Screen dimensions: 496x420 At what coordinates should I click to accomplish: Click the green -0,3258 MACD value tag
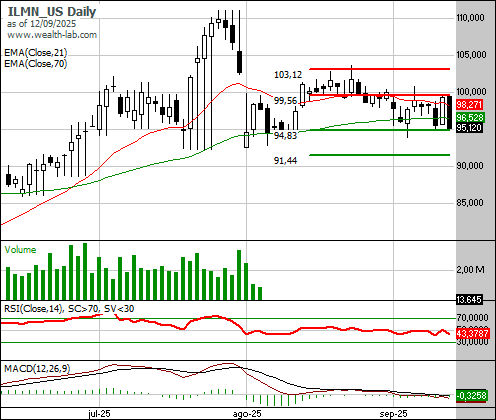click(472, 396)
